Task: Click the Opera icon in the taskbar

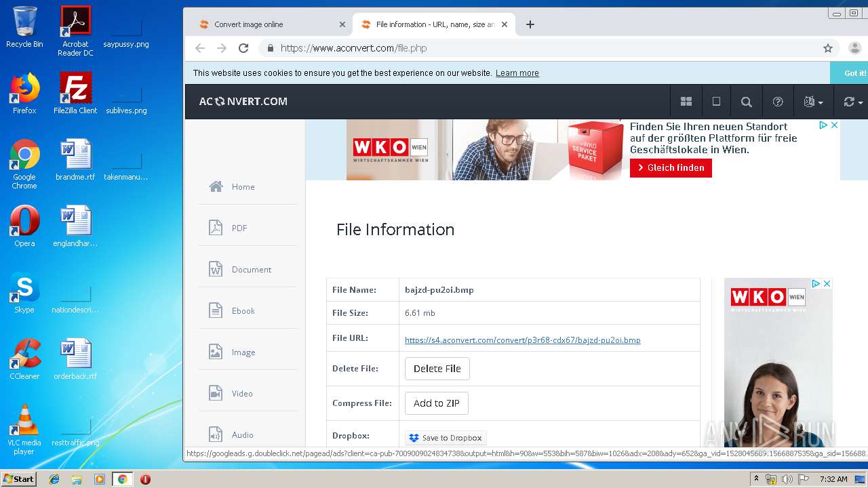Action: [x=145, y=479]
